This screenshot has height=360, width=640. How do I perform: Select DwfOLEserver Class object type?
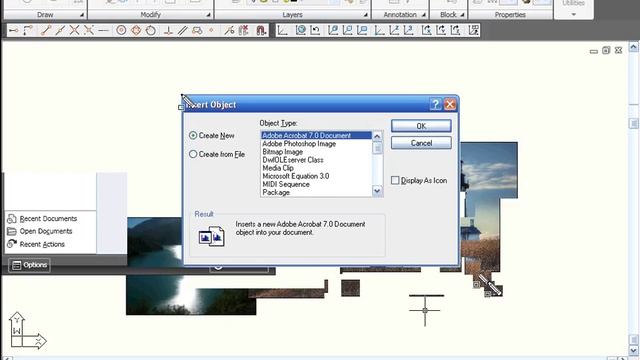coord(316,160)
